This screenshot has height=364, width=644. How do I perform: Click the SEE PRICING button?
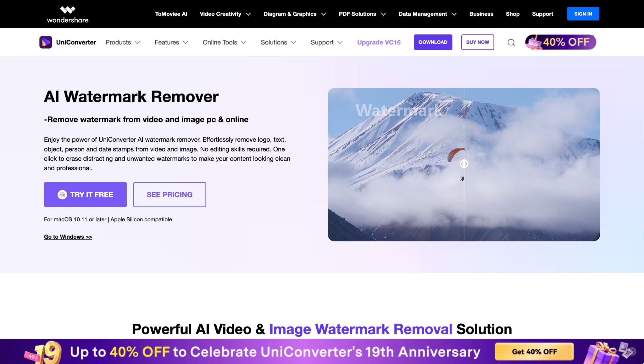tap(169, 195)
